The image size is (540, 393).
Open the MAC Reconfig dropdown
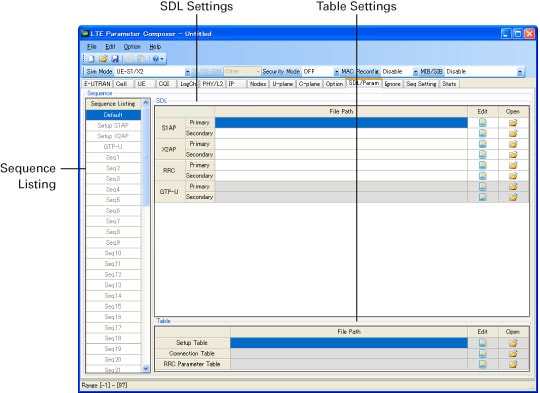415,72
